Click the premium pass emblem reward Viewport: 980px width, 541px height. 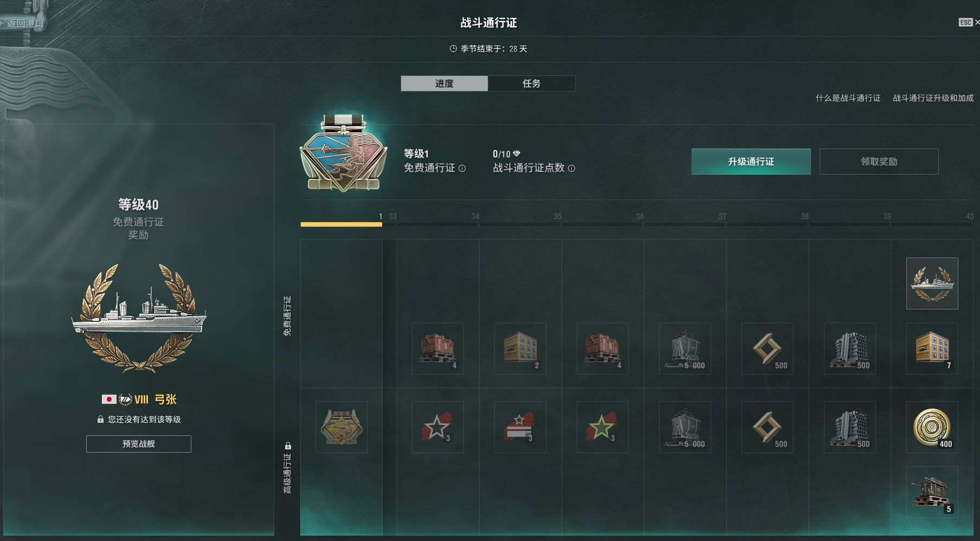(x=341, y=427)
